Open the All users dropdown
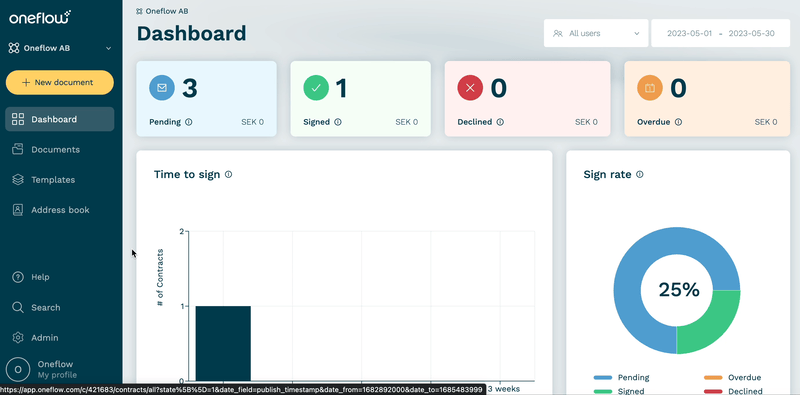The width and height of the screenshot is (800, 395). tap(596, 33)
